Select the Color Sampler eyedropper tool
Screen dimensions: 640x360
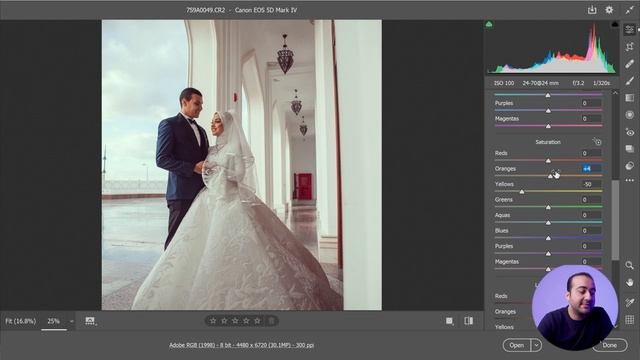[x=629, y=302]
